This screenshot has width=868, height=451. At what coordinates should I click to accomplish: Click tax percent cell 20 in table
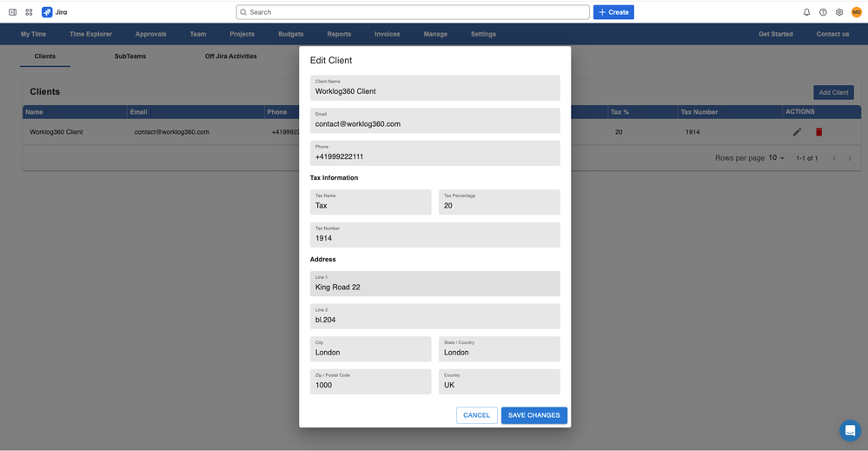tap(619, 132)
